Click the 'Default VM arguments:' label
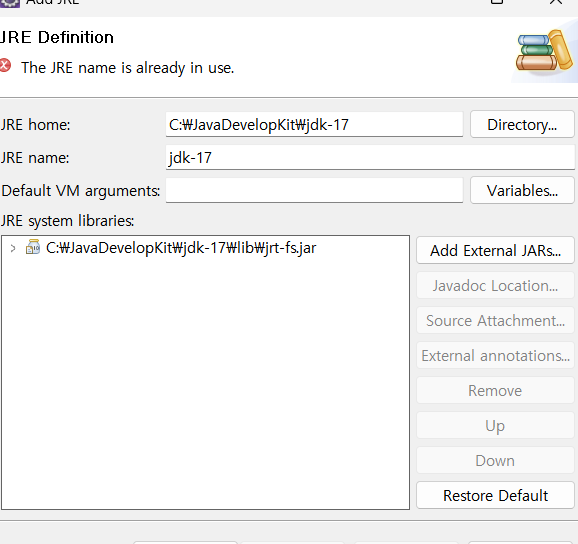The image size is (578, 544). coord(80,191)
